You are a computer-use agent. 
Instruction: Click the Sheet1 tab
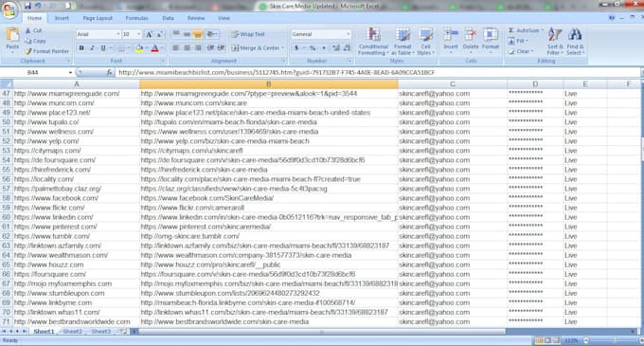click(44, 331)
